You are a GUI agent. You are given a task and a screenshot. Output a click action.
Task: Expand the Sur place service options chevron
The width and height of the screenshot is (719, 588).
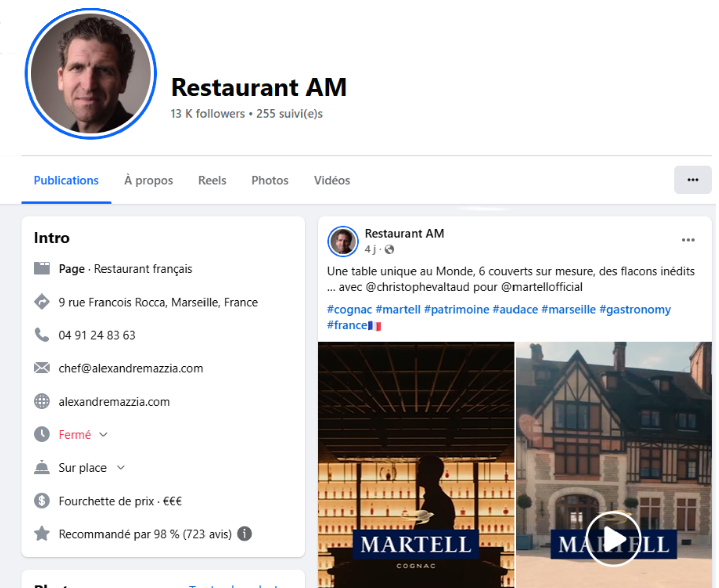point(120,468)
